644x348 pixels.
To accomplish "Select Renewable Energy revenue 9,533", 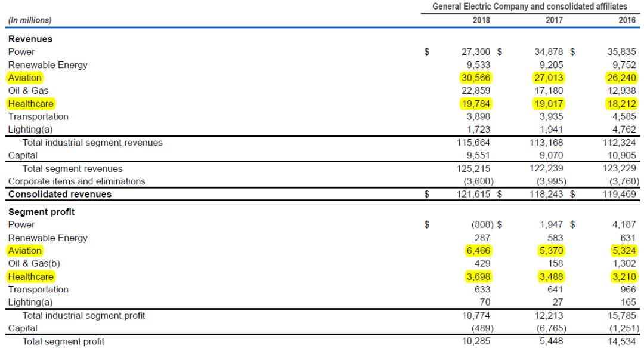I will 478,65.
